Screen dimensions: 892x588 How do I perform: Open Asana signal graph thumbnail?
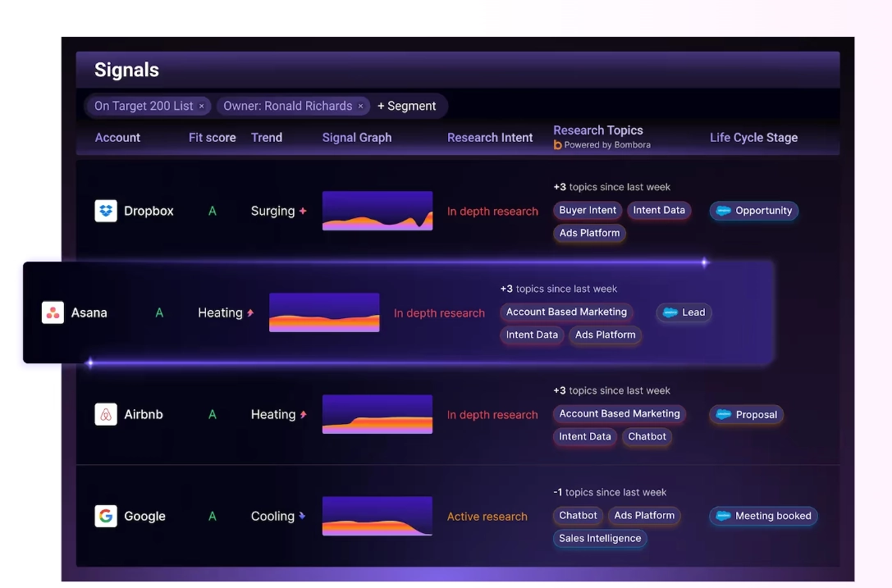[324, 312]
